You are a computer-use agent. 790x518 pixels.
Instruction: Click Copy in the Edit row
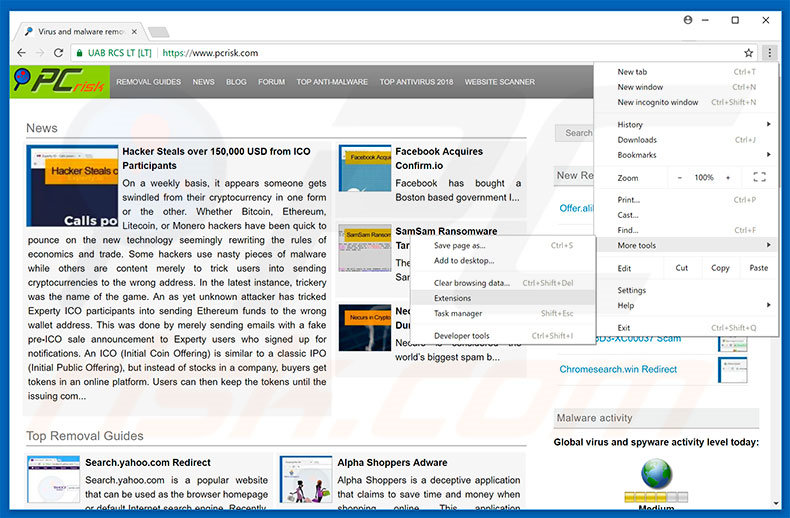pos(720,268)
